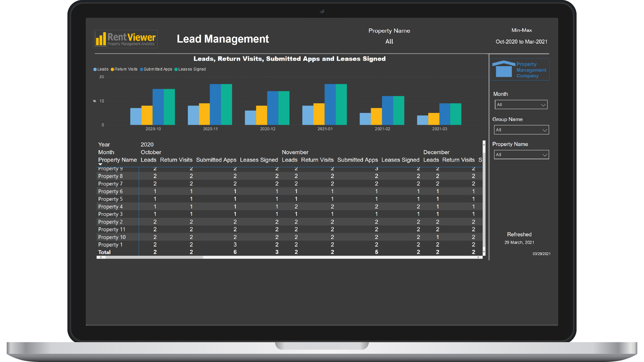Open the Month filter dropdown
This screenshot has height=362, width=644.
pos(521,105)
